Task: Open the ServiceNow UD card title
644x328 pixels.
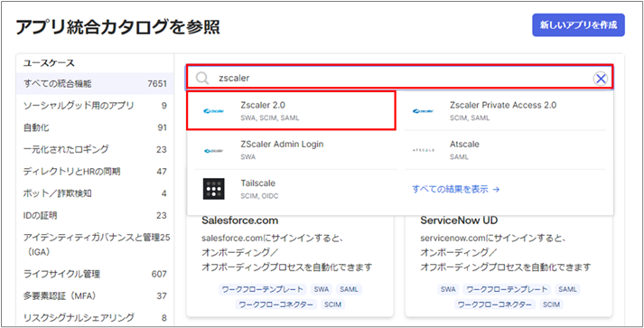Action: 459,220
